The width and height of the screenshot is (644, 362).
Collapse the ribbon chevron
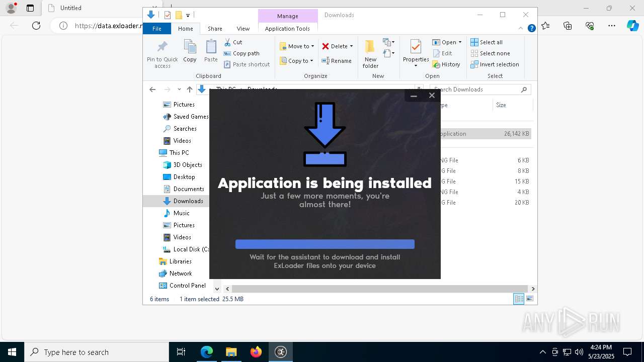click(521, 29)
